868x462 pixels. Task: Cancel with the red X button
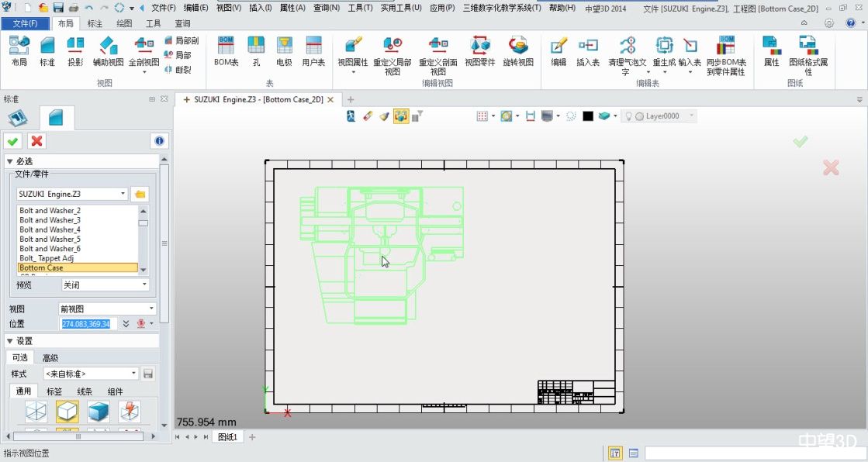[x=36, y=140]
